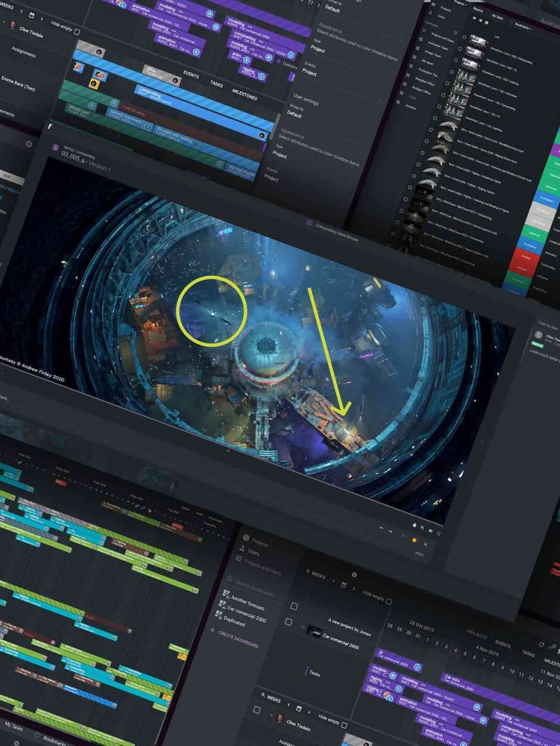Collapse Clive Tisdale above the Assignments row
This screenshot has height=746, width=560.
[4, 23]
